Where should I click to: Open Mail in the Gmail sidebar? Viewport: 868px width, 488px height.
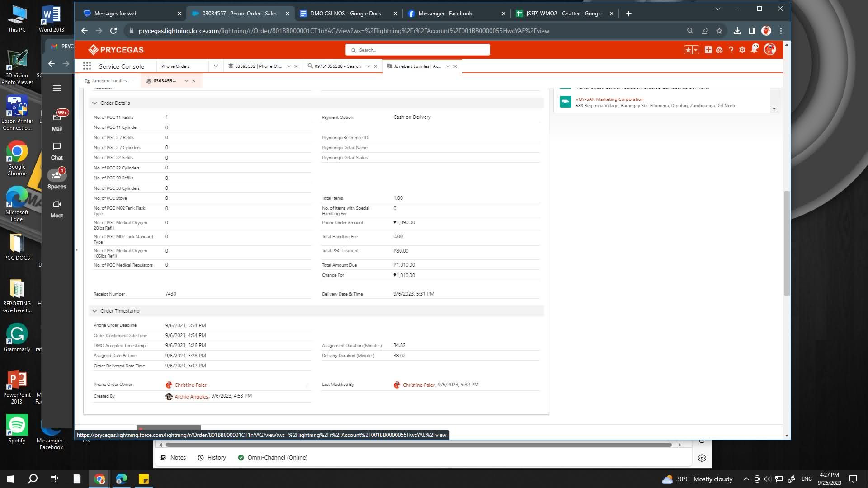click(57, 121)
